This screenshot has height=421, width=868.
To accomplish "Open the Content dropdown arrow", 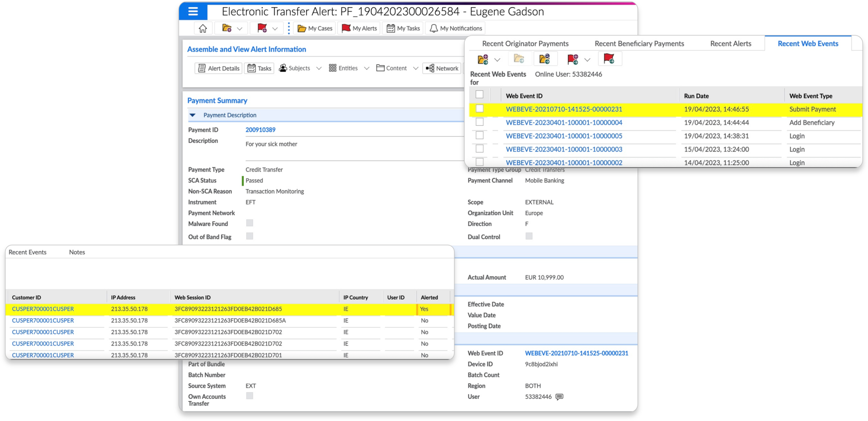I will click(415, 68).
